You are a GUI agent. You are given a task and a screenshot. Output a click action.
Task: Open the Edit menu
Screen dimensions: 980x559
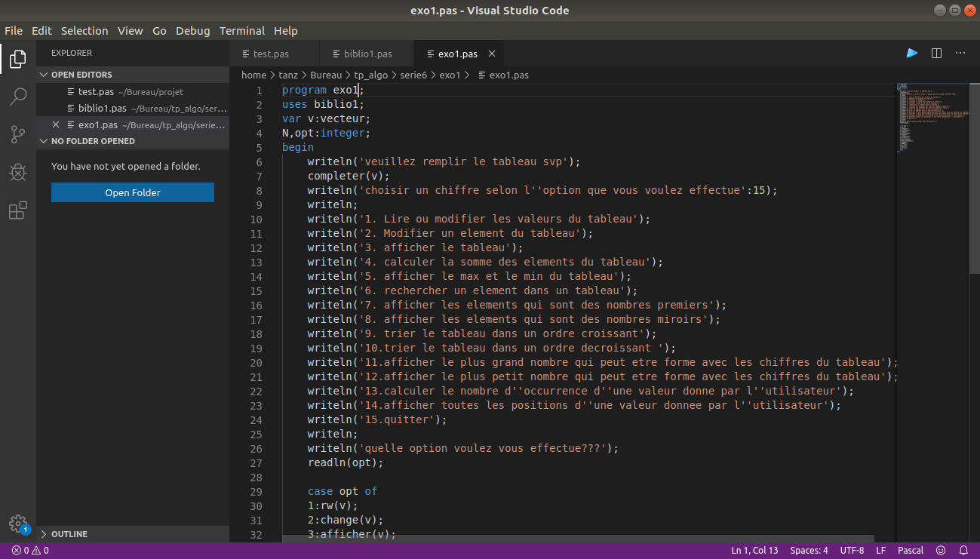pyautogui.click(x=41, y=31)
